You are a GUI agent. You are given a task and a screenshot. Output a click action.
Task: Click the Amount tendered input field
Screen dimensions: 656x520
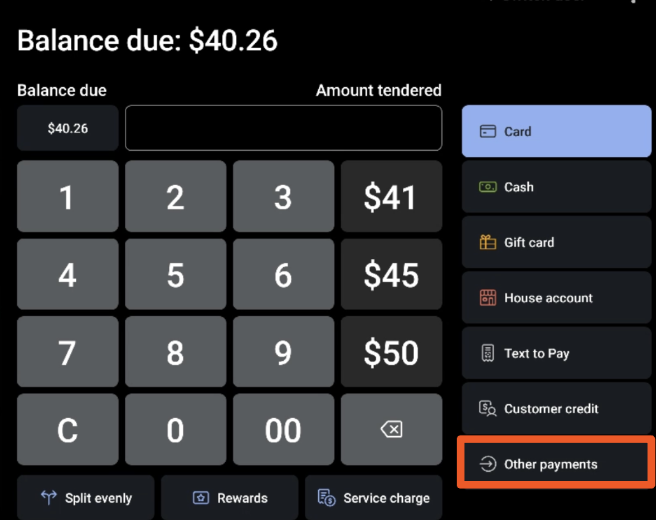click(283, 128)
